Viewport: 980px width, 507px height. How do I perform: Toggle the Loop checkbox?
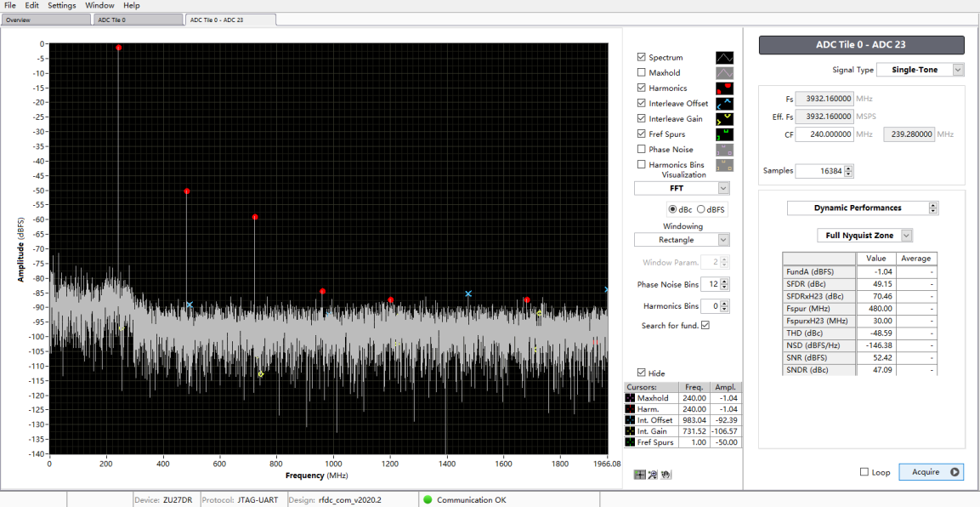(x=864, y=472)
